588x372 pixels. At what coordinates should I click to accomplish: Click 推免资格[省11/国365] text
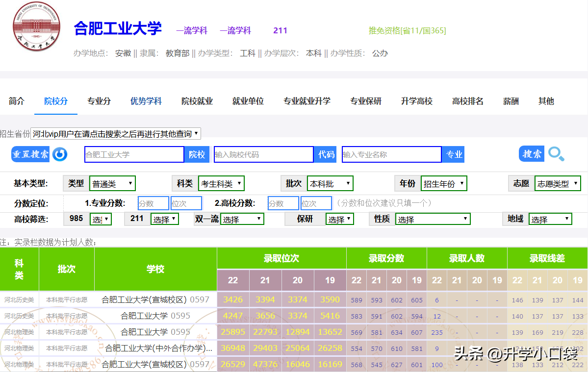[407, 31]
